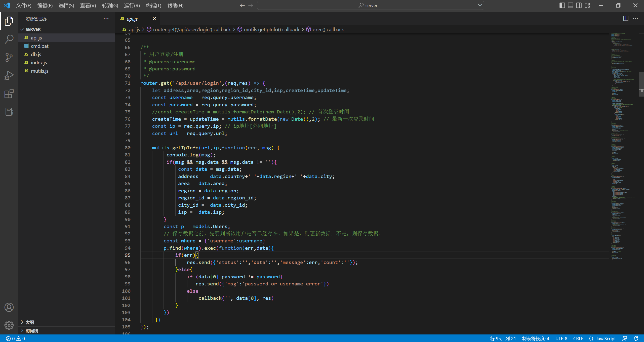Click the editor vertical scrollbar thumb

tap(641, 84)
